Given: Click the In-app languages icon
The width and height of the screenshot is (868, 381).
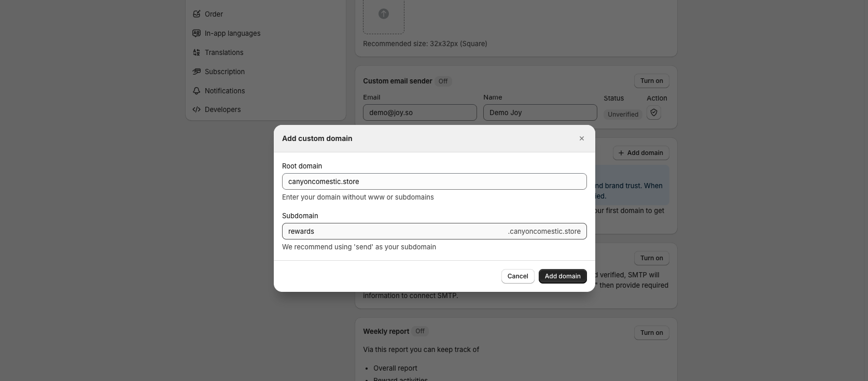Looking at the screenshot, I should tap(197, 33).
